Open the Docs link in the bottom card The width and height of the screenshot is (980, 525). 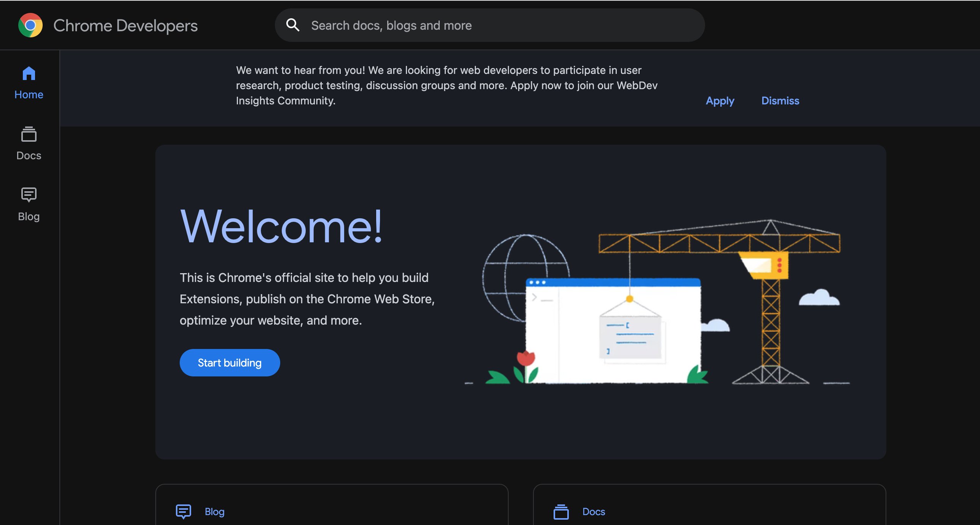[593, 512]
